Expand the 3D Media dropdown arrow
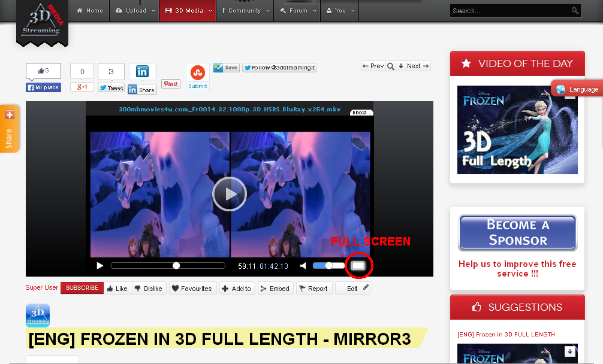The image size is (603, 364). point(210,11)
